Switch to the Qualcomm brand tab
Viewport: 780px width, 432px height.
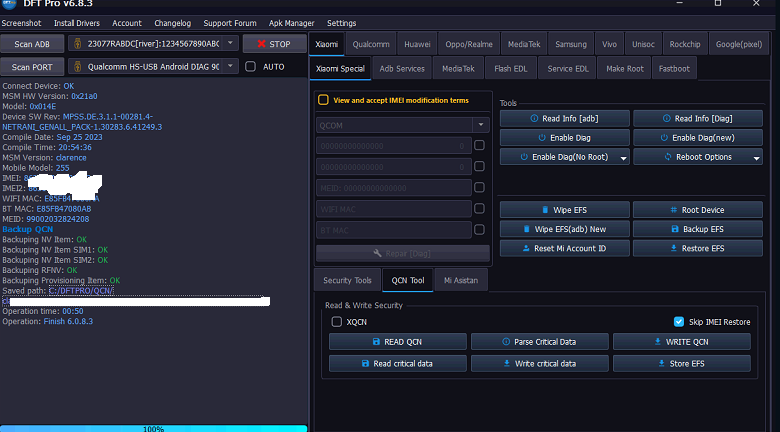(371, 44)
